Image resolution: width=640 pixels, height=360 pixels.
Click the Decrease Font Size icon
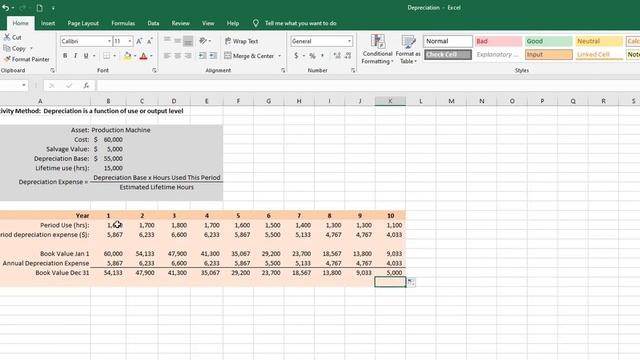coord(150,41)
